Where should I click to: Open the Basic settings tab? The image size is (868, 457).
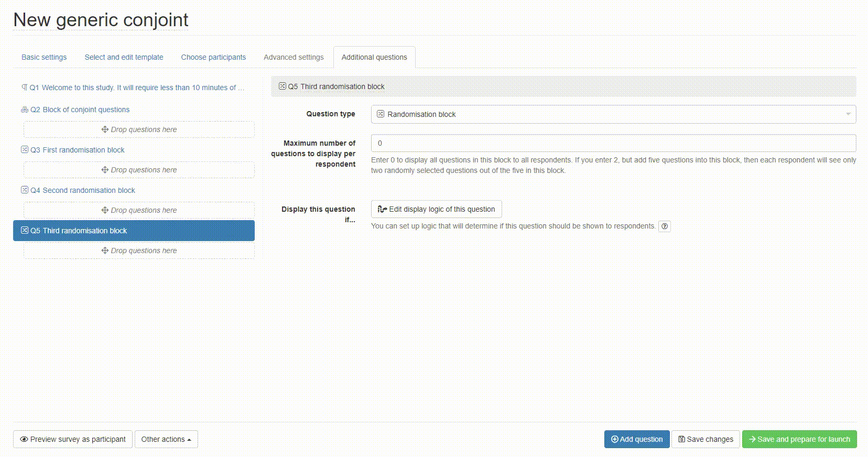click(x=44, y=57)
